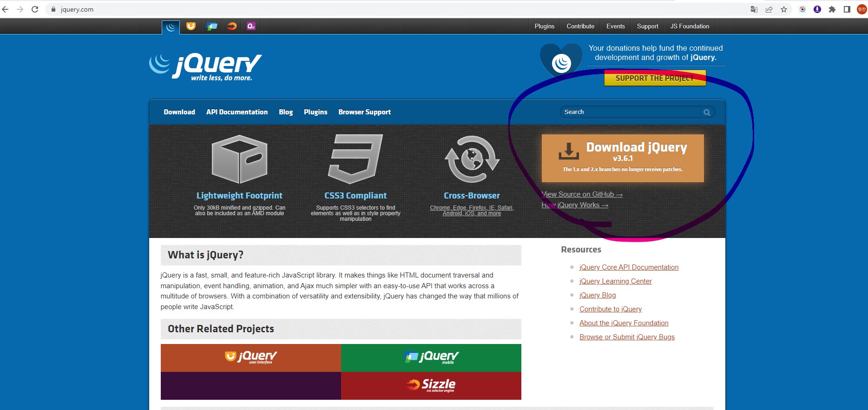Click the Lightweight Footprint heading
The image size is (868, 410).
239,196
